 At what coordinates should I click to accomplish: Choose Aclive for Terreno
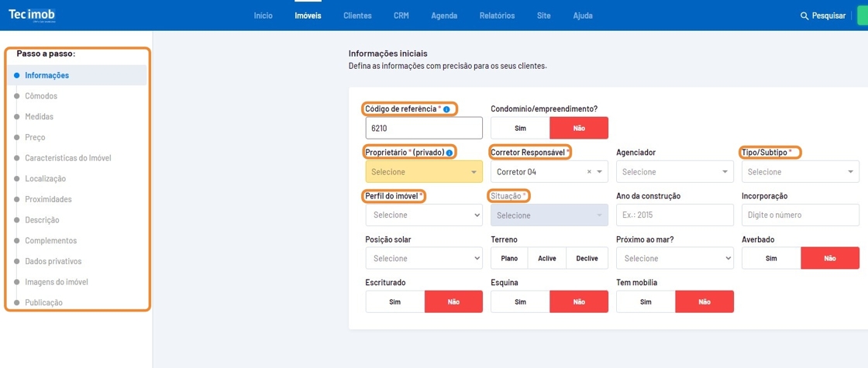coord(547,258)
